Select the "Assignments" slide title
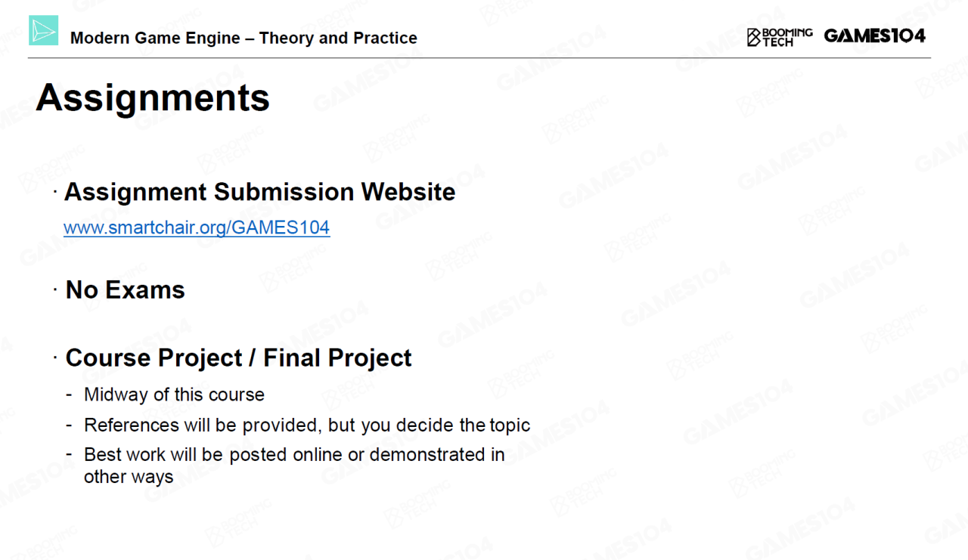 (x=153, y=97)
